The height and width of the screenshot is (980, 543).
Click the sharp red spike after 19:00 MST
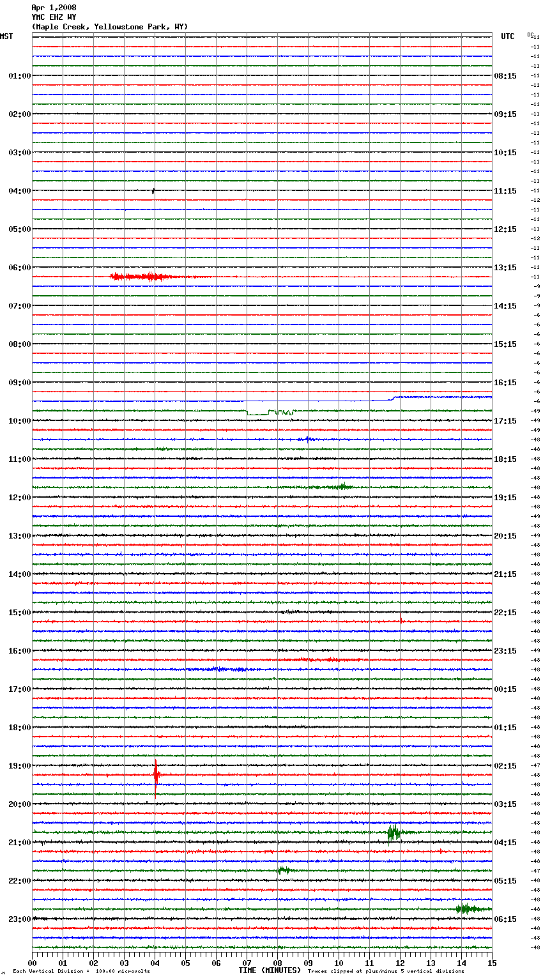[156, 775]
